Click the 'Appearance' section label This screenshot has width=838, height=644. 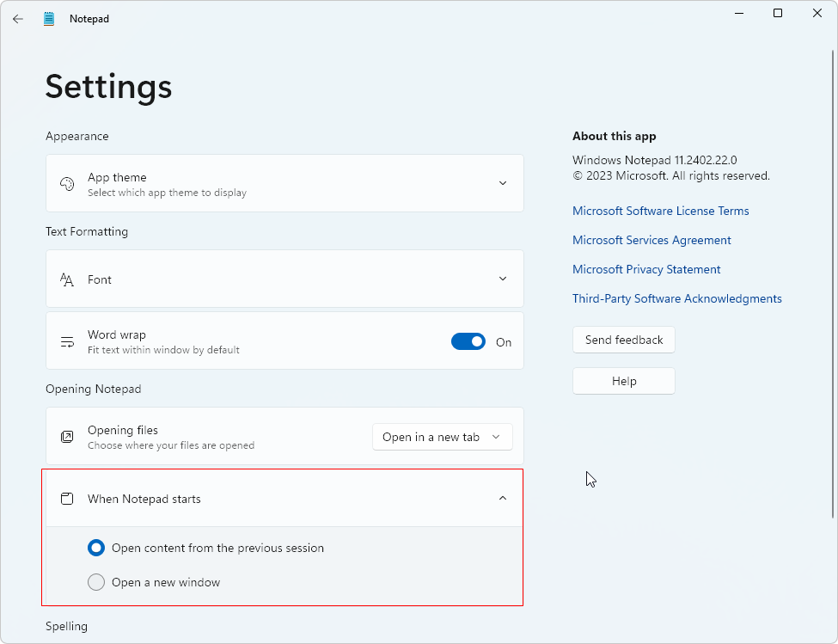(x=77, y=137)
